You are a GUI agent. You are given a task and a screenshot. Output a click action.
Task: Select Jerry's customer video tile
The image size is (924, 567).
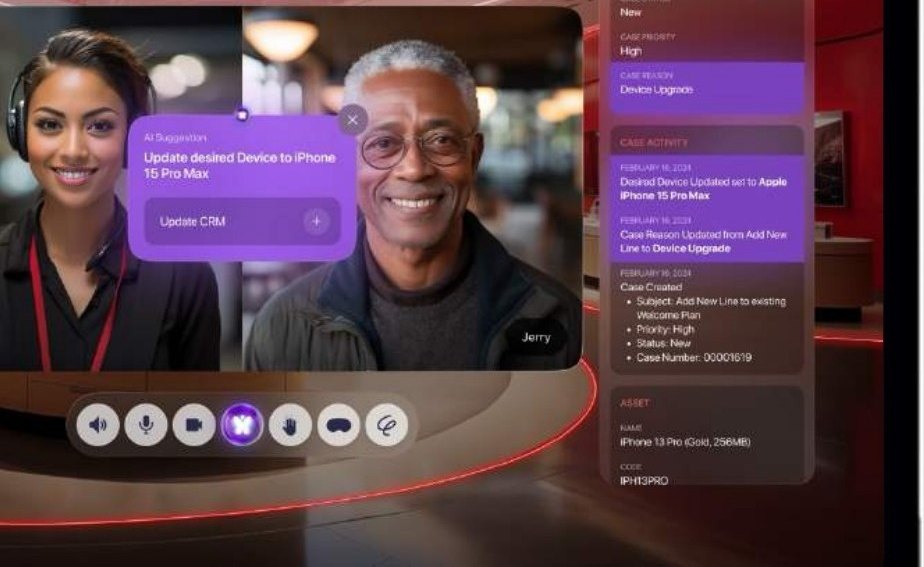tap(412, 189)
